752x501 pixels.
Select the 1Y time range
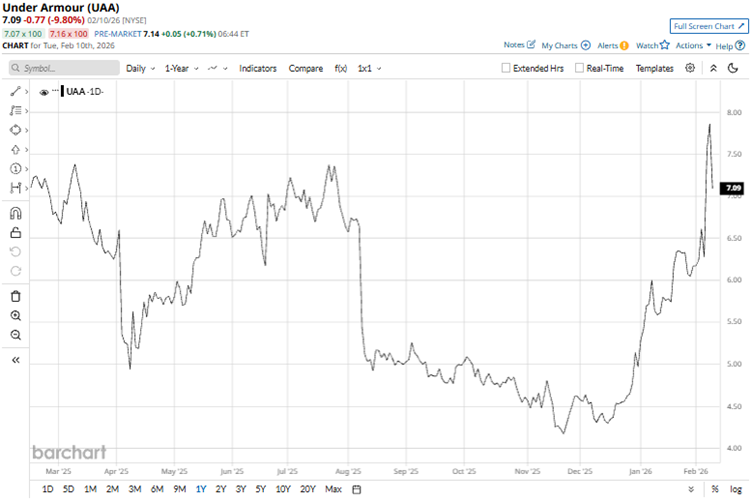[201, 489]
